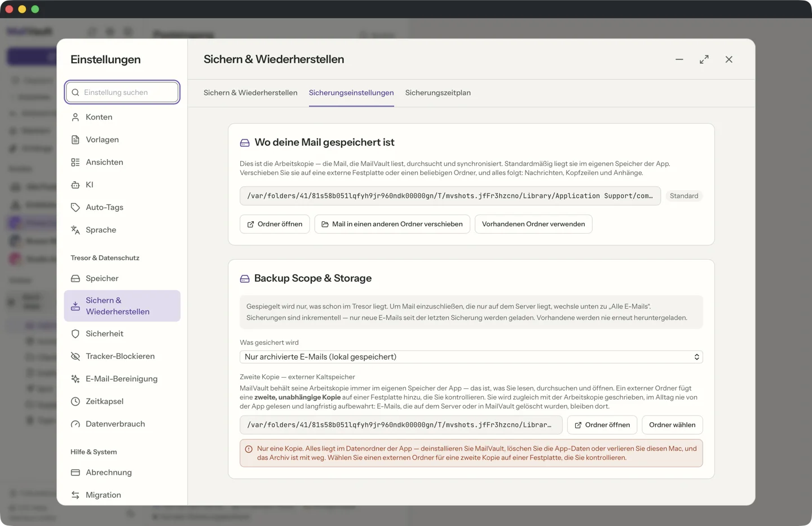Close the settings dialog
This screenshot has width=812, height=526.
click(729, 59)
